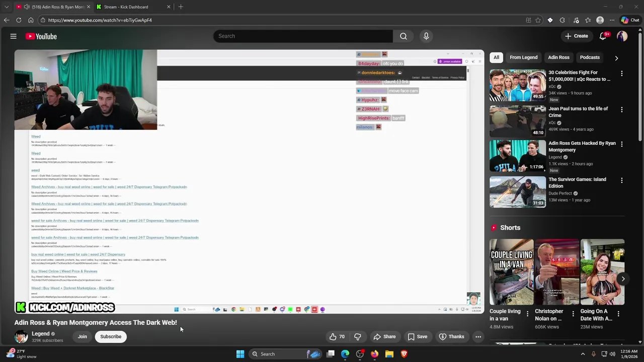Open the YouTube hamburger guide menu
This screenshot has width=644, height=362.
coord(14,36)
